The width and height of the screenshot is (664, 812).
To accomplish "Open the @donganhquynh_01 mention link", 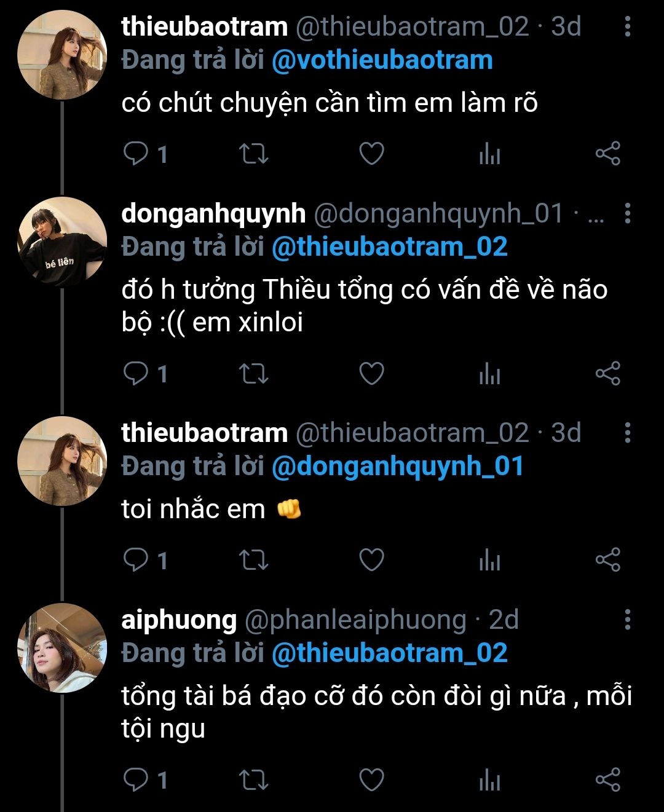I will point(397,467).
